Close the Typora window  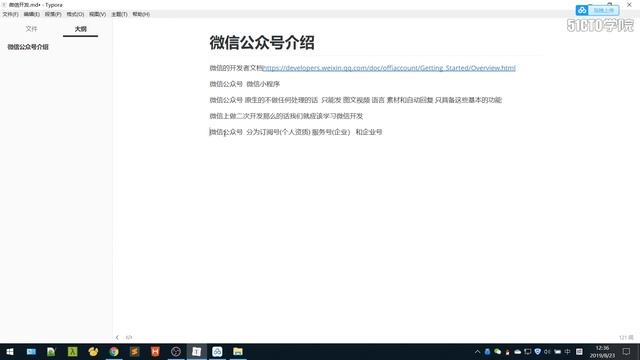629,4
